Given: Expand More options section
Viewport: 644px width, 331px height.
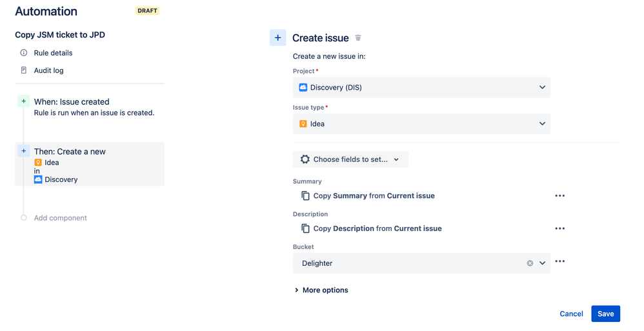Looking at the screenshot, I should [321, 290].
